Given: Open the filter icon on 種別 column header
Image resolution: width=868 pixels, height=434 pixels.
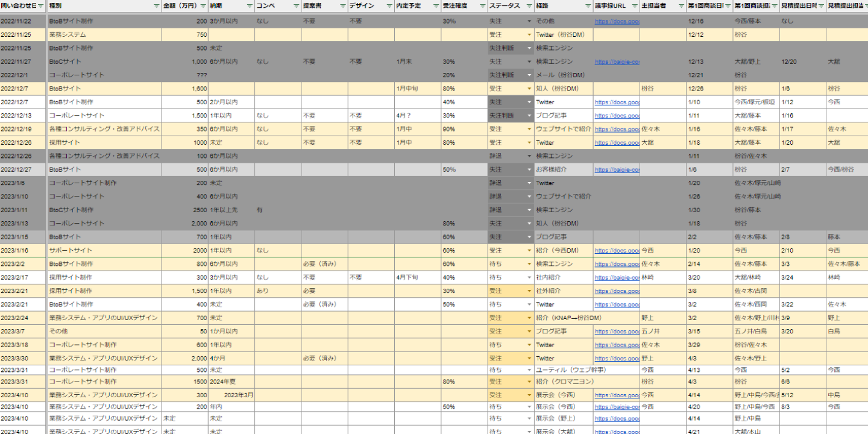Looking at the screenshot, I should point(156,5).
